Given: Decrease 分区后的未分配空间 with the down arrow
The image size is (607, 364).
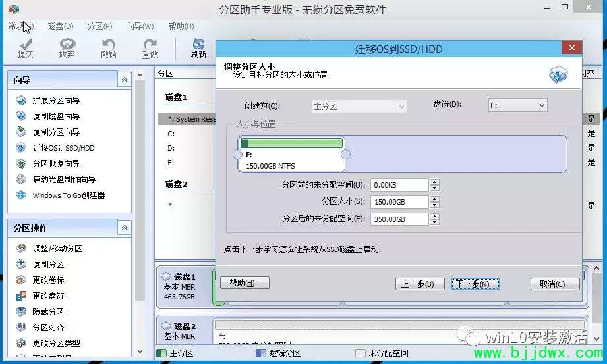Looking at the screenshot, I should (435, 222).
